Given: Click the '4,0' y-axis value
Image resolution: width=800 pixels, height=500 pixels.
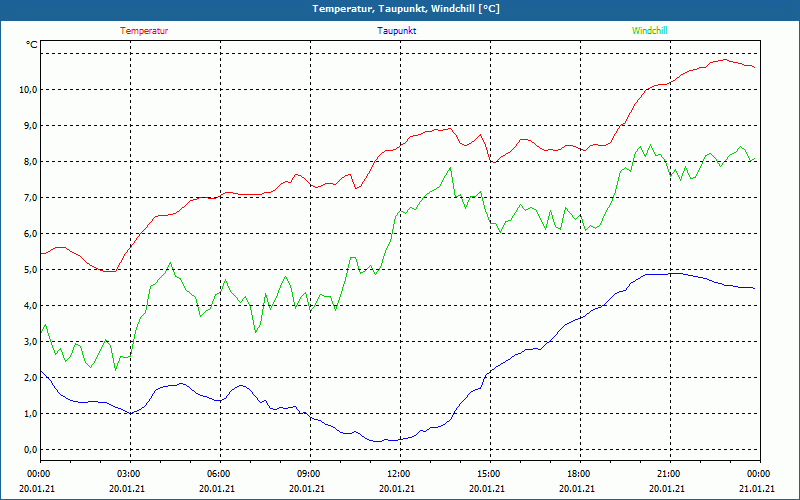Looking at the screenshot, I should (x=30, y=306).
